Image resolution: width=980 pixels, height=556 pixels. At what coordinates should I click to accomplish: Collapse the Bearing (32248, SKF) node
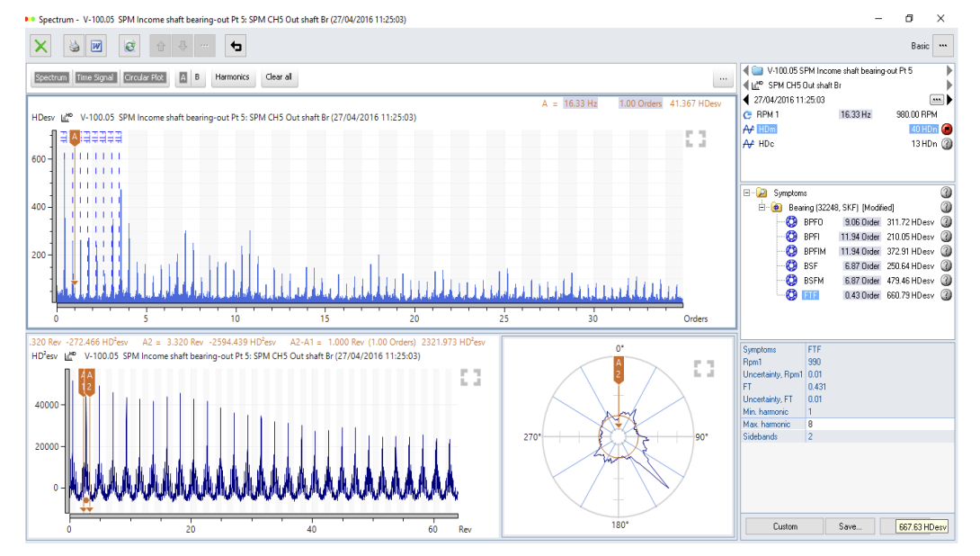[762, 207]
